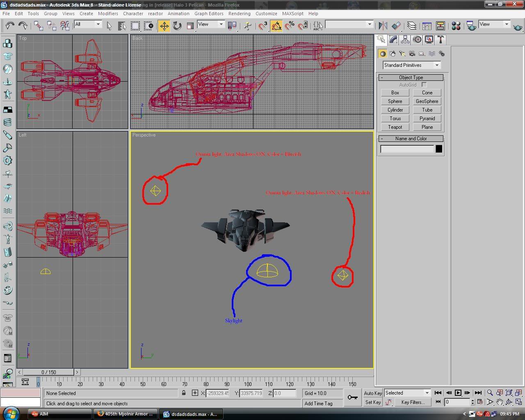Click the time slider showing 0 / 150
Image resolution: width=525 pixels, height=420 pixels.
(49, 372)
